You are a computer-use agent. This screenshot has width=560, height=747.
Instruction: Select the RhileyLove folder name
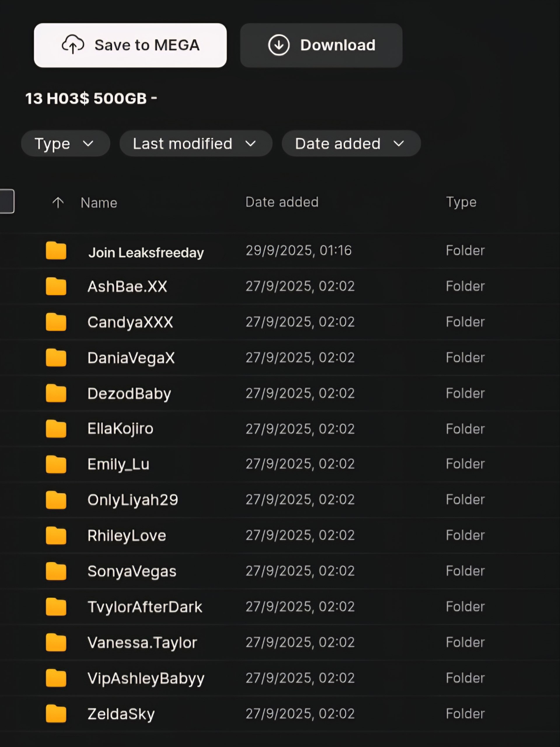127,536
